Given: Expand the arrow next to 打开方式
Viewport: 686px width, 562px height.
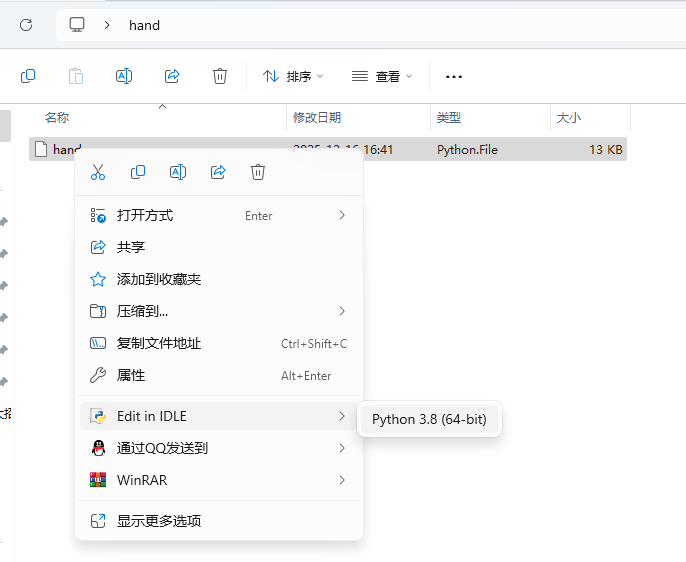Looking at the screenshot, I should click(x=342, y=215).
